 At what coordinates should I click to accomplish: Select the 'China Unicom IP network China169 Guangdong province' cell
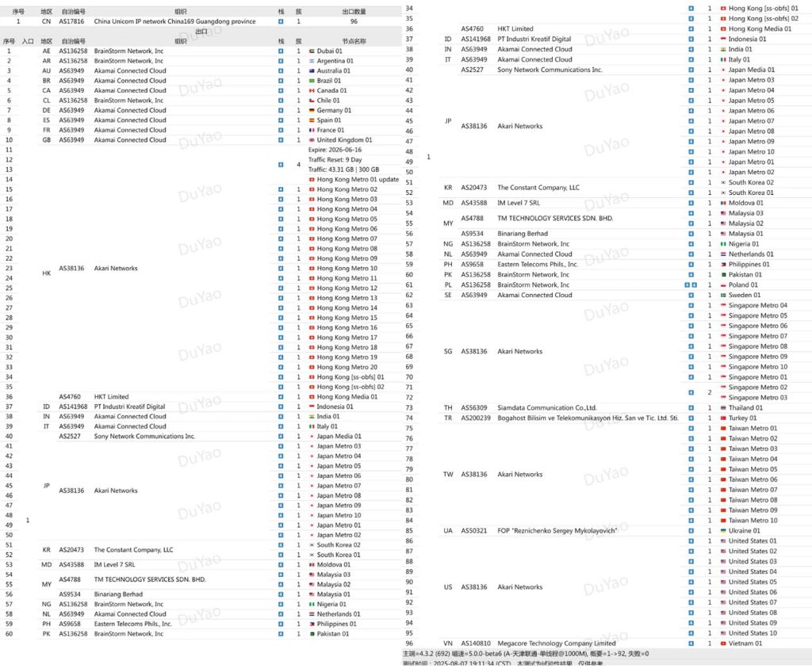(x=174, y=21)
